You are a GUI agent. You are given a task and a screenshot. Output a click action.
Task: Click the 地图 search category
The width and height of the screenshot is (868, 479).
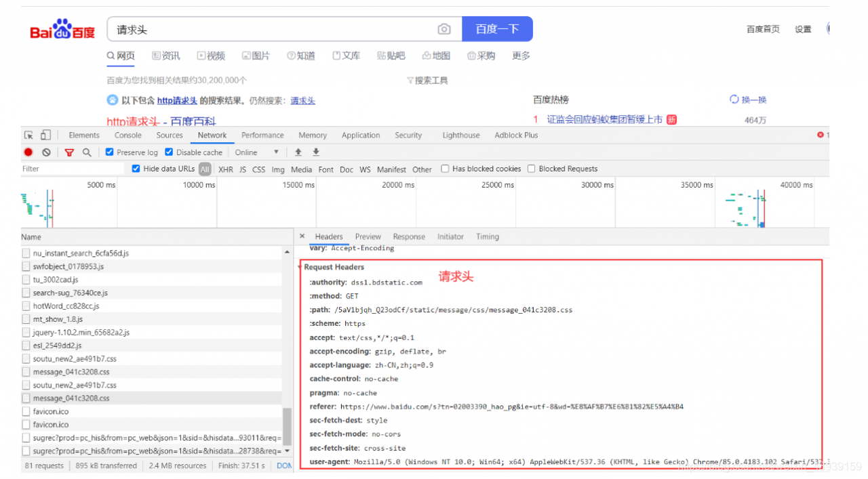click(436, 56)
